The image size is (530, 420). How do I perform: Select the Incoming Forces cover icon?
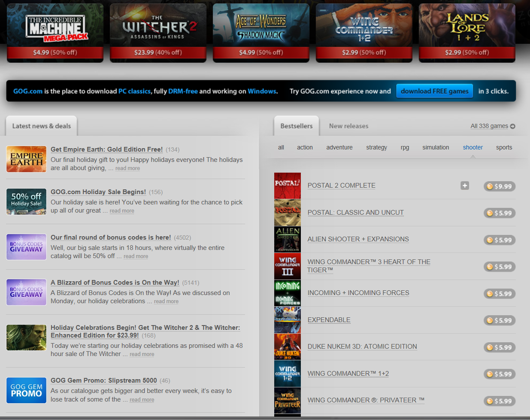[x=288, y=293]
